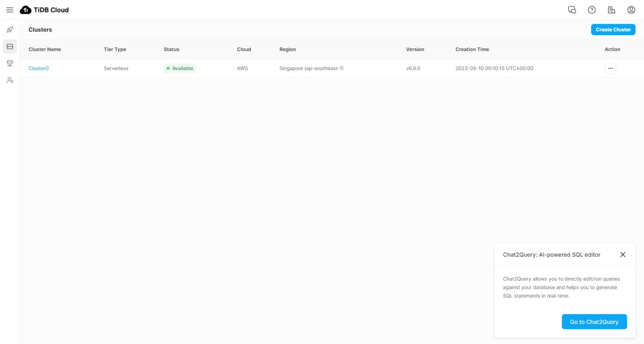Click the Cluster Name column header
The image size is (644, 344).
pos(44,49)
